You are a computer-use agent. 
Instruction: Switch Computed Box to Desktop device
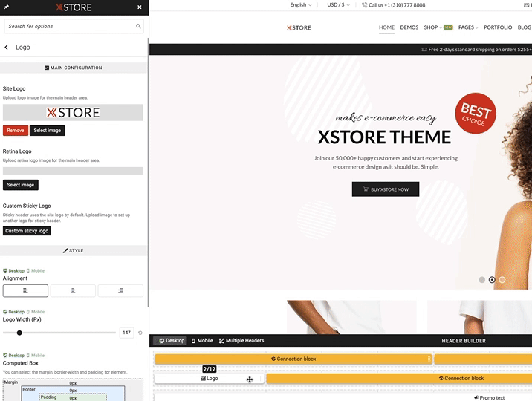(x=13, y=356)
